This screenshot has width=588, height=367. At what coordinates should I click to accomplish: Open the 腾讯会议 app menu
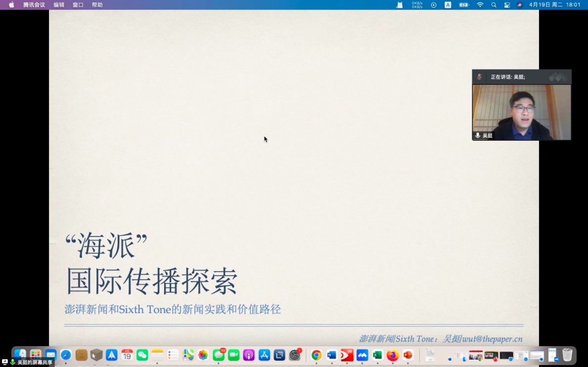click(34, 5)
